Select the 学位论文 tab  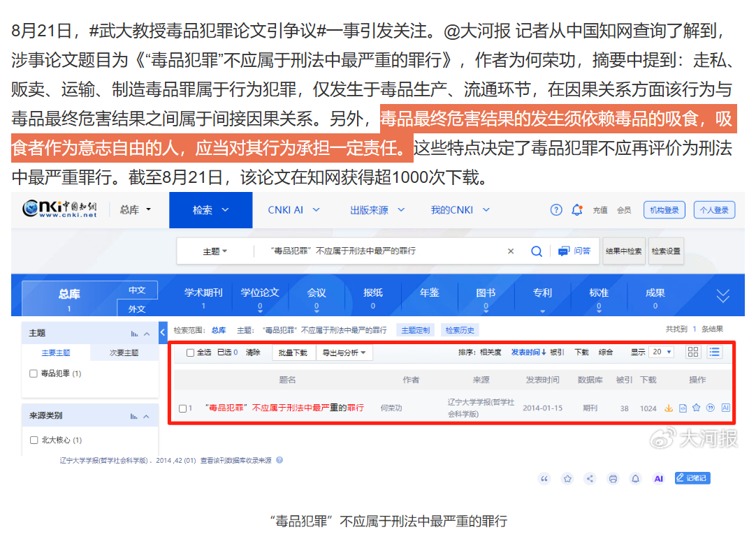point(260,297)
